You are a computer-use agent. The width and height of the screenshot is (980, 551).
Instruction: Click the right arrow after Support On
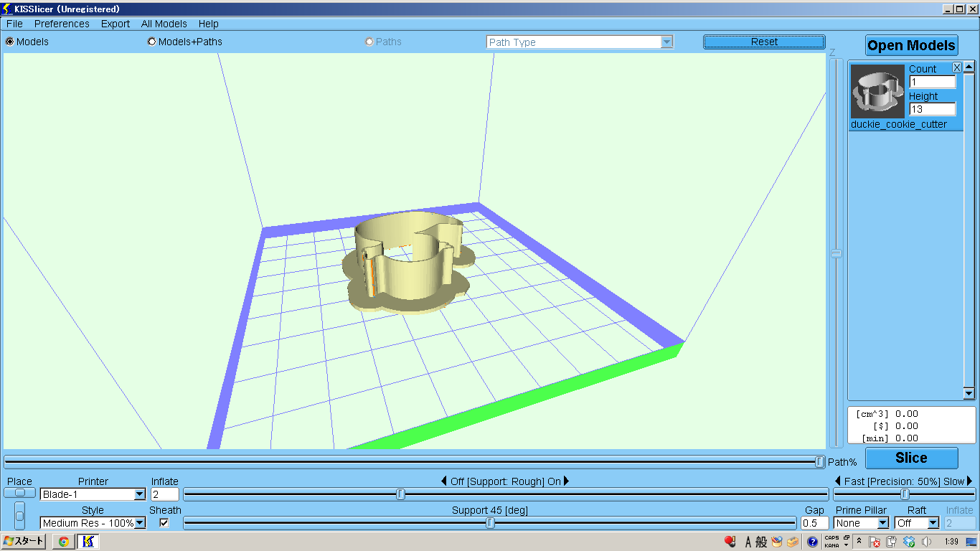coord(567,481)
